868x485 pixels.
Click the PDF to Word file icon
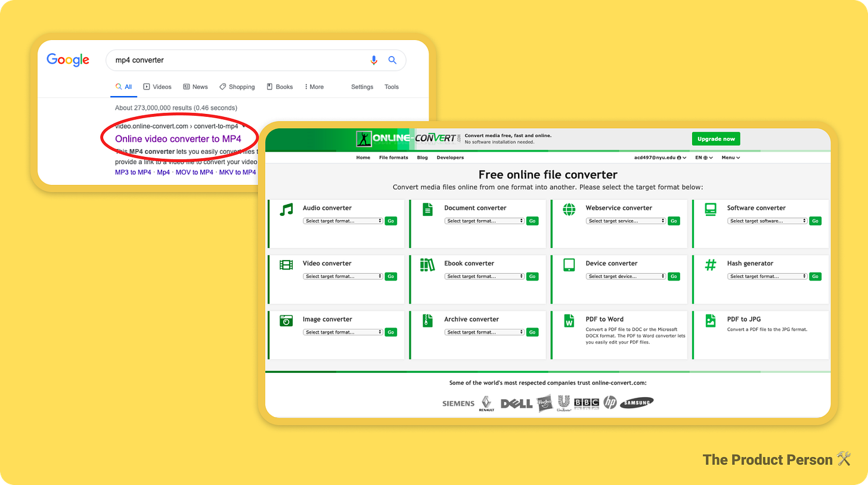(569, 320)
